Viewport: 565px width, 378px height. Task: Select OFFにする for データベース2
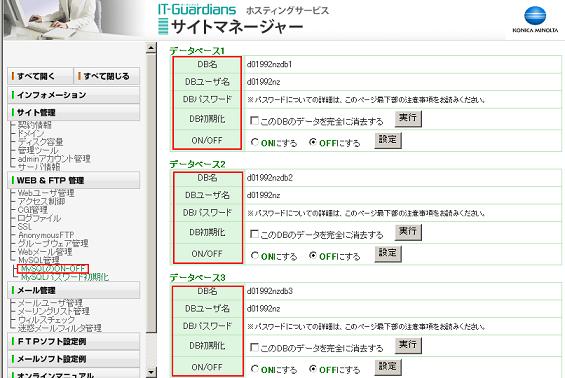click(x=313, y=256)
